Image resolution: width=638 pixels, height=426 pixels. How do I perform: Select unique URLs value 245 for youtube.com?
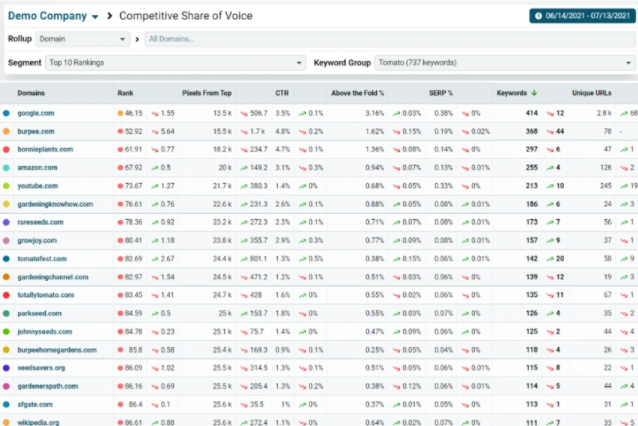point(605,186)
